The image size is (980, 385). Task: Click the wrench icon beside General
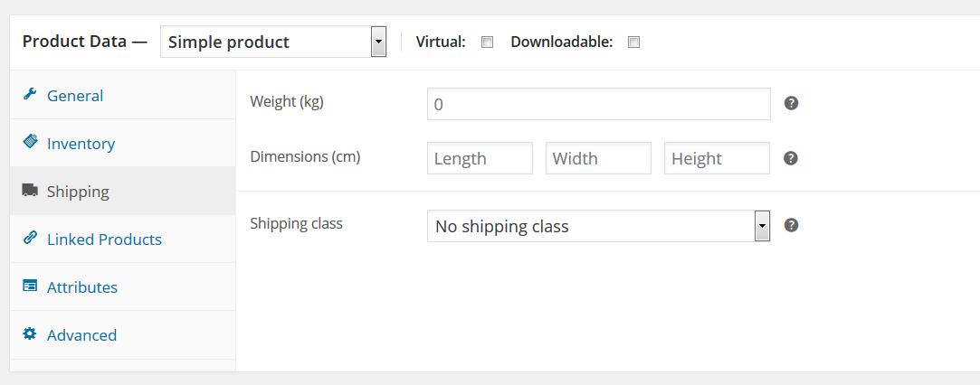pos(29,94)
